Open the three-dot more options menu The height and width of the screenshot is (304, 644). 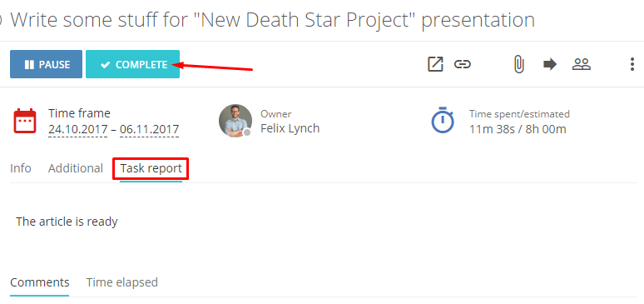click(632, 64)
